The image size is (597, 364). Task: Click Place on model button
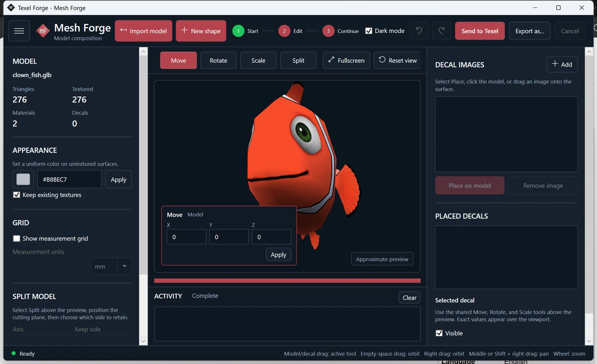(470, 185)
